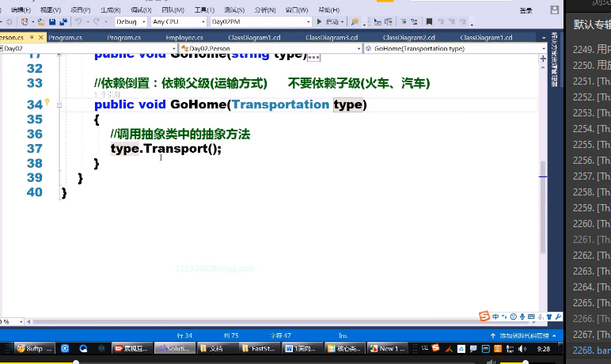Image resolution: width=611 pixels, height=364 pixels.
Task: Open the FastSt... folder taskbar button
Action: click(260, 348)
